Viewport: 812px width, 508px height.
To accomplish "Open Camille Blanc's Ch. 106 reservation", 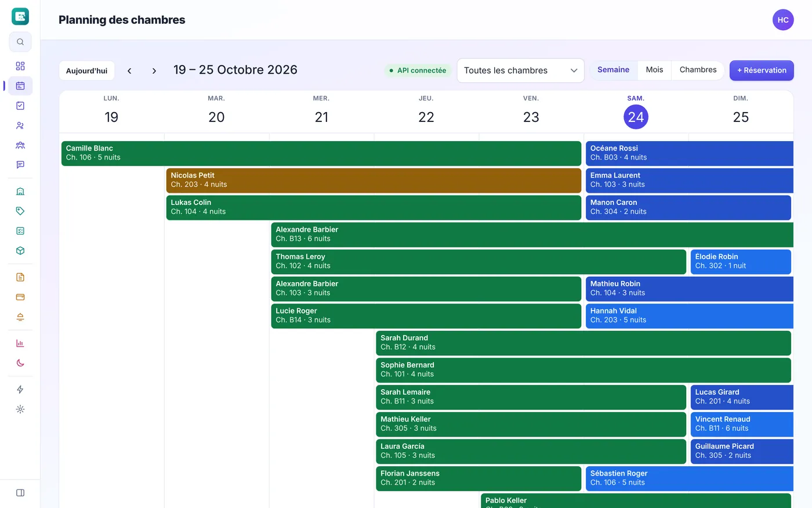I will [x=321, y=153].
